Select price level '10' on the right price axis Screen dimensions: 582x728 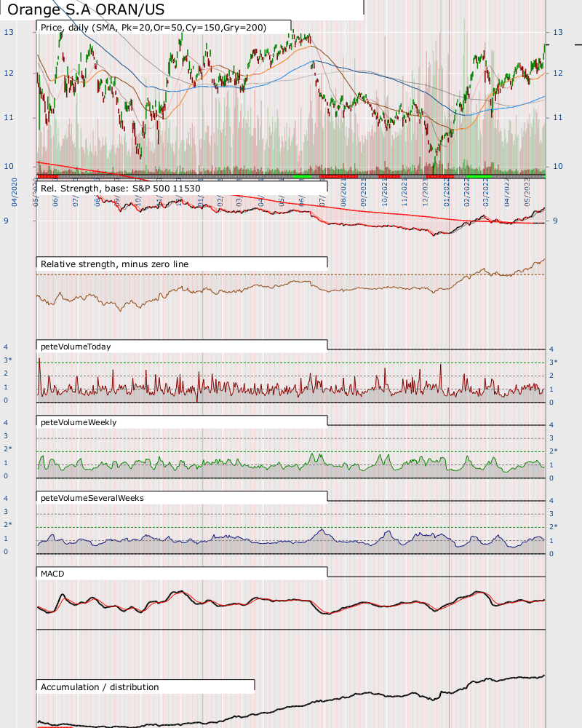pos(558,166)
